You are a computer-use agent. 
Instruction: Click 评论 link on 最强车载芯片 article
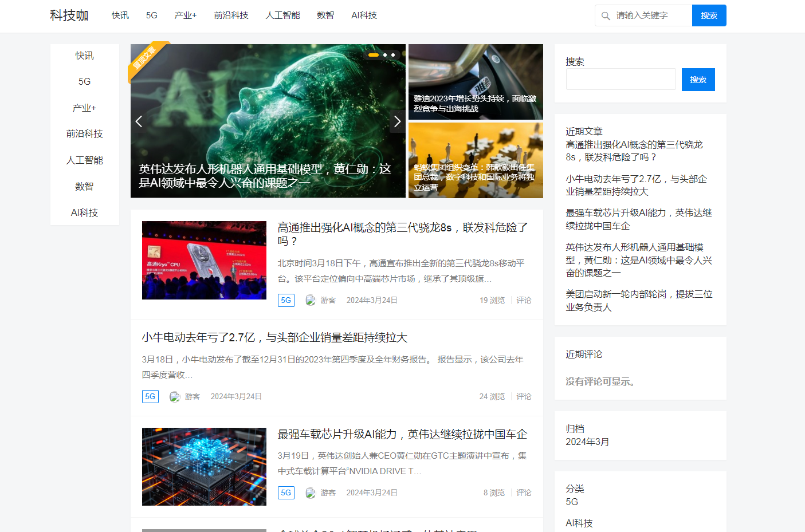(524, 492)
